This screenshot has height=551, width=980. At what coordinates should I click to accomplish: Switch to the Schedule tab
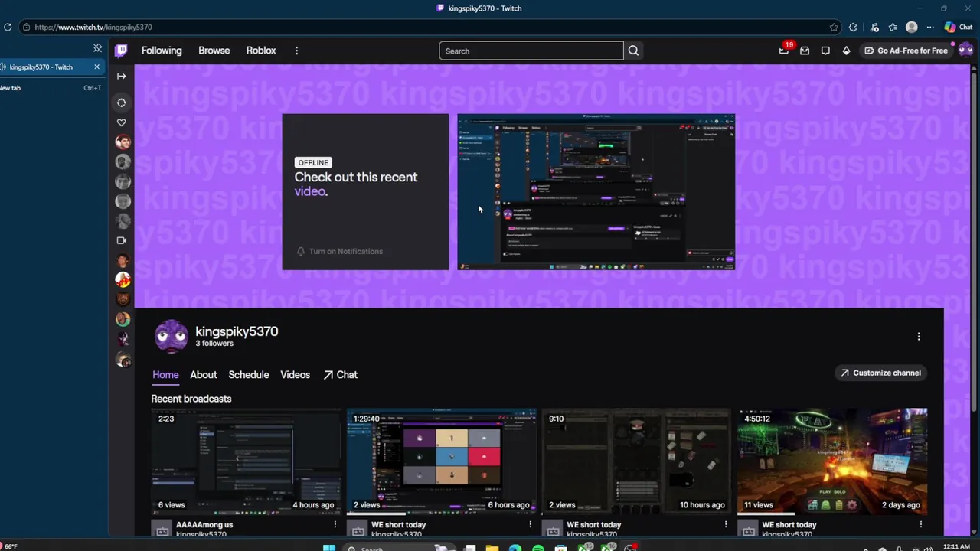pyautogui.click(x=249, y=375)
